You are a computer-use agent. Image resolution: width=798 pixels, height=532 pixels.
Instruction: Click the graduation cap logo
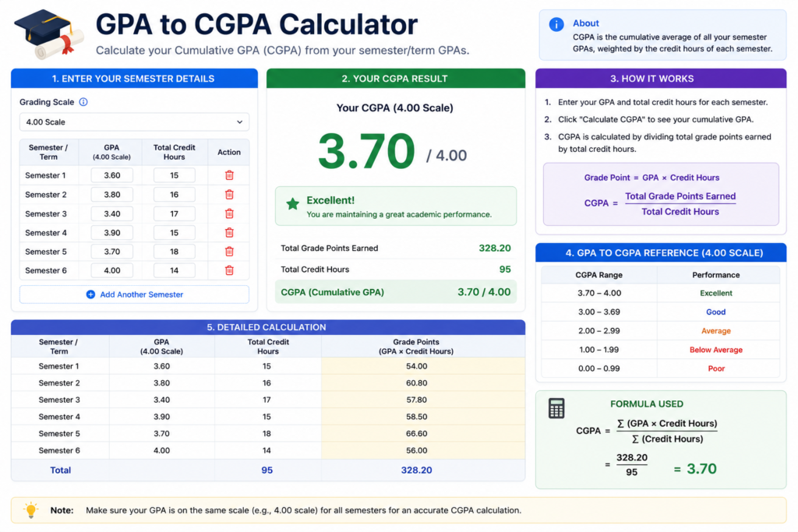(49, 33)
